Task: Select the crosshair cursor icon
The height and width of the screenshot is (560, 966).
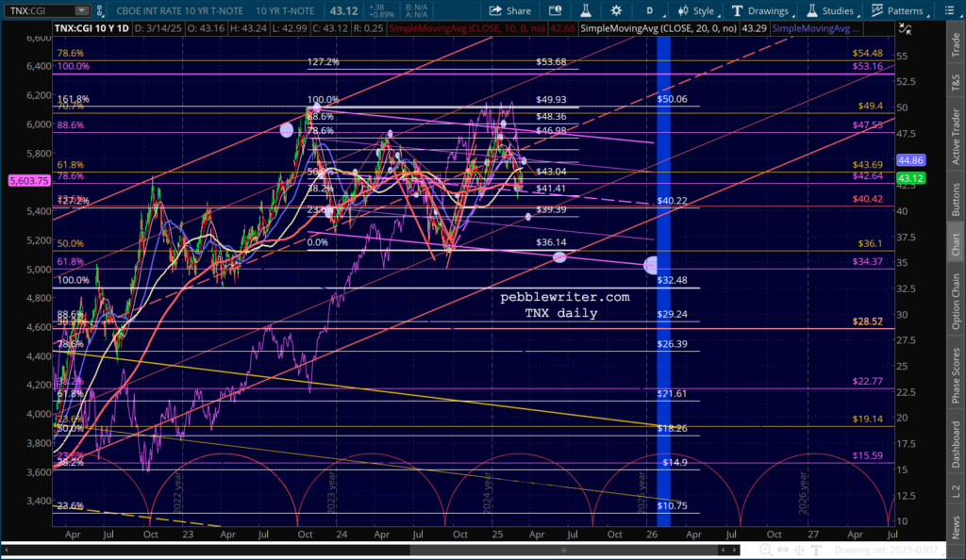Action: pos(799,551)
